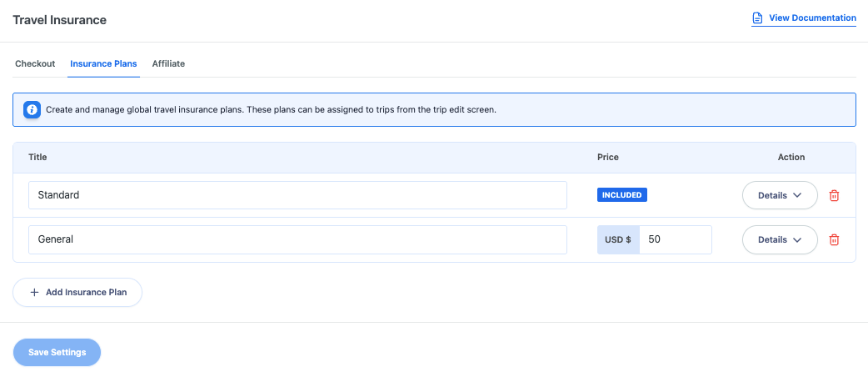Click the INCLUDED price badge

[x=622, y=195]
